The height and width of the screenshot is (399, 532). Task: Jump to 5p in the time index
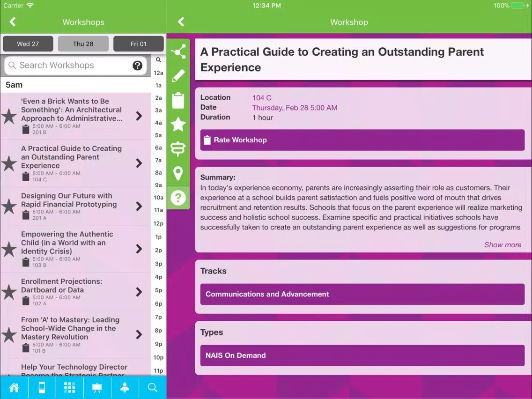pyautogui.click(x=158, y=290)
